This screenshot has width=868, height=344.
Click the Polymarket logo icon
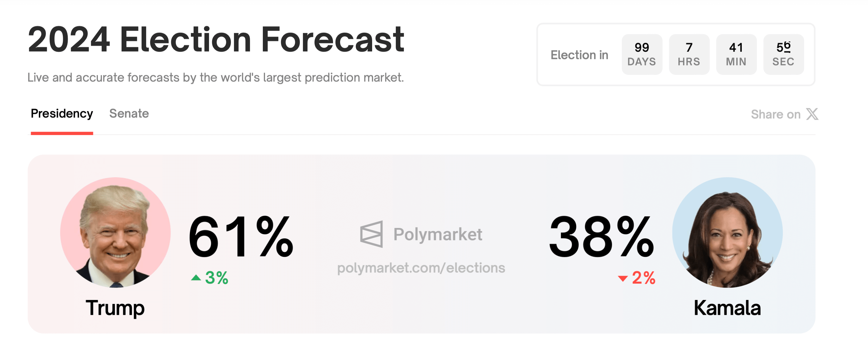(371, 234)
